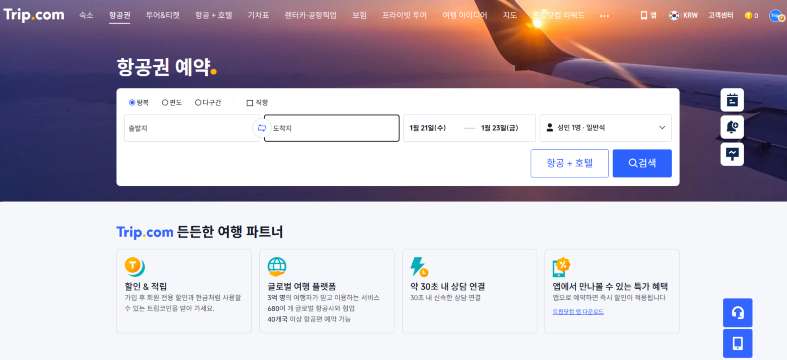Click the Korea flag language icon
This screenshot has width=787, height=360.
pyautogui.click(x=674, y=16)
